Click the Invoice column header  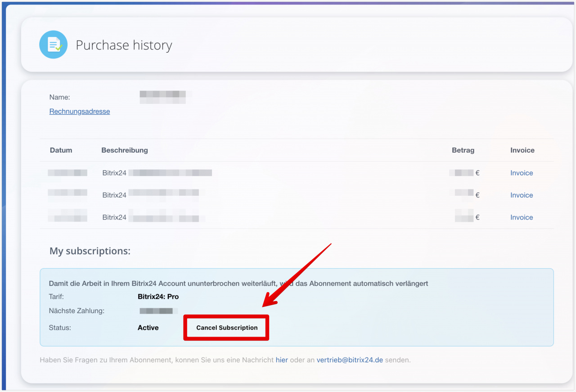click(x=522, y=150)
